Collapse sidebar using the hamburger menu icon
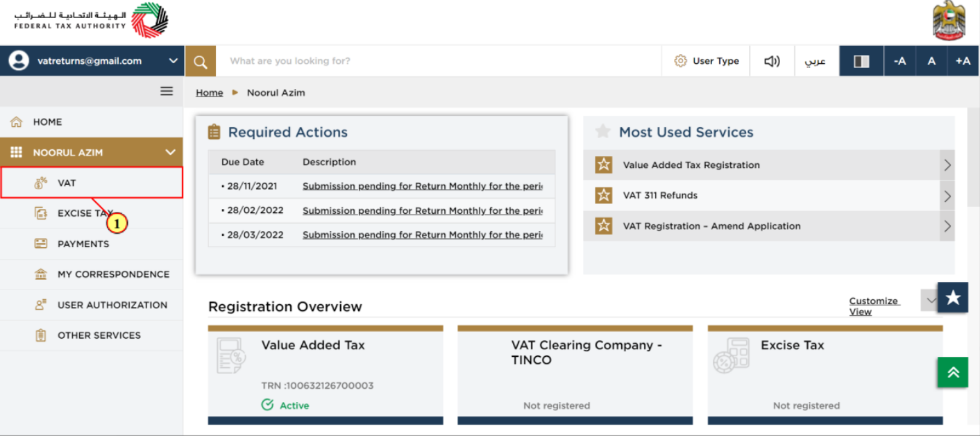 167,91
